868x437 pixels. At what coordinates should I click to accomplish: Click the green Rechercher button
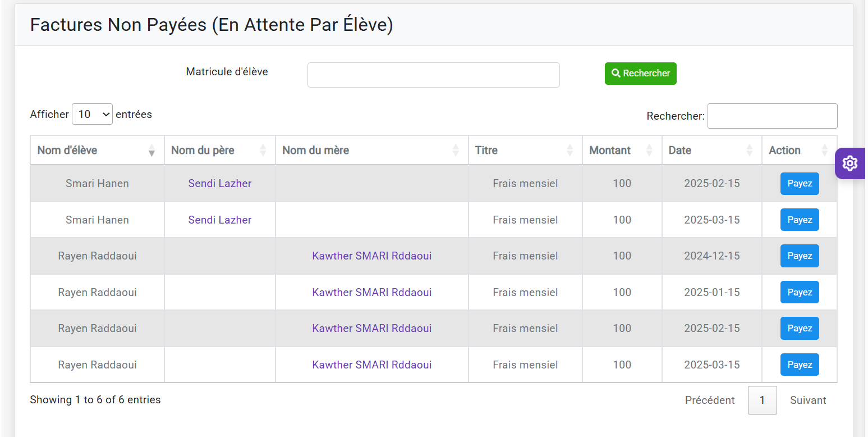coord(640,74)
